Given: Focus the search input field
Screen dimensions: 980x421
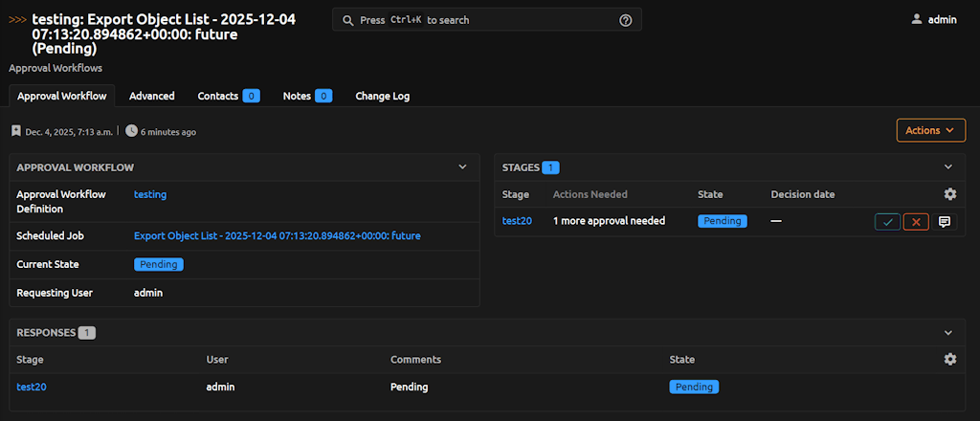Looking at the screenshot, I should click(479, 20).
